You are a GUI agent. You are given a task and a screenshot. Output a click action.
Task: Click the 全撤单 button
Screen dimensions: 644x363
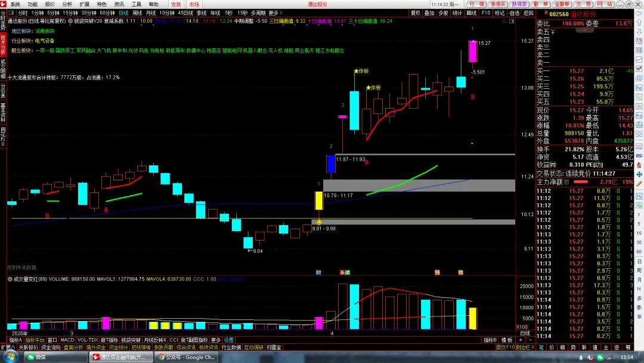coord(562,4)
